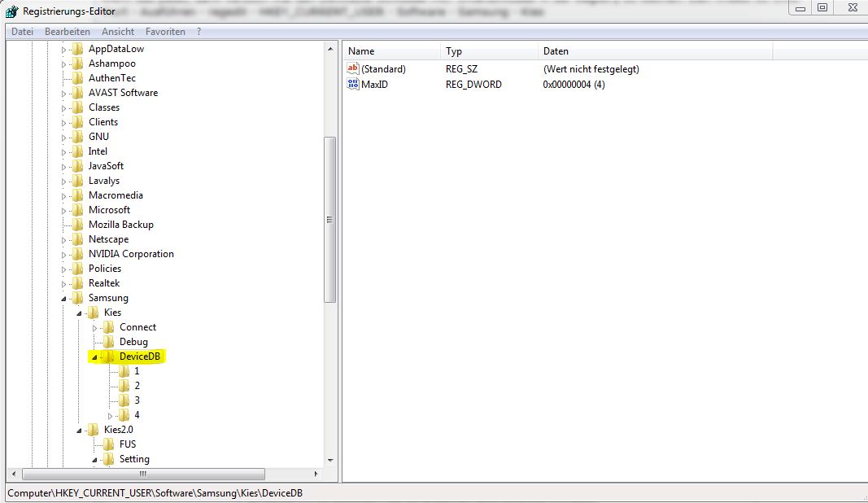Open the Datei menu
This screenshot has height=503, width=868.
(22, 32)
